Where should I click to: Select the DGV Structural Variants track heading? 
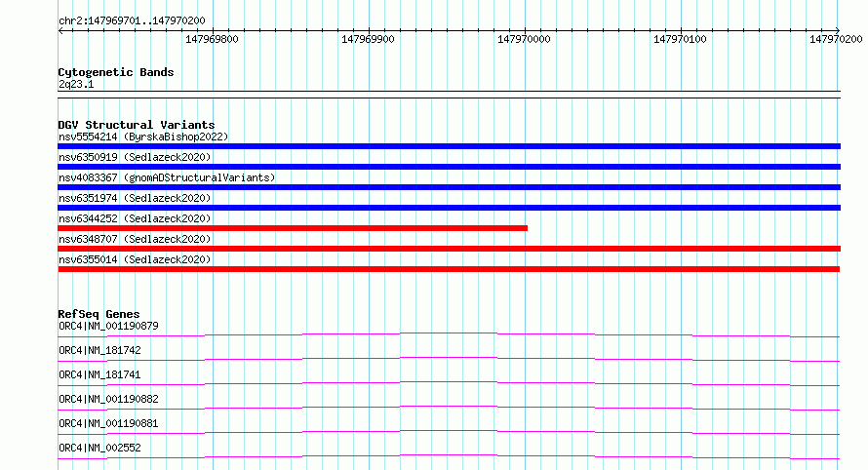point(137,125)
